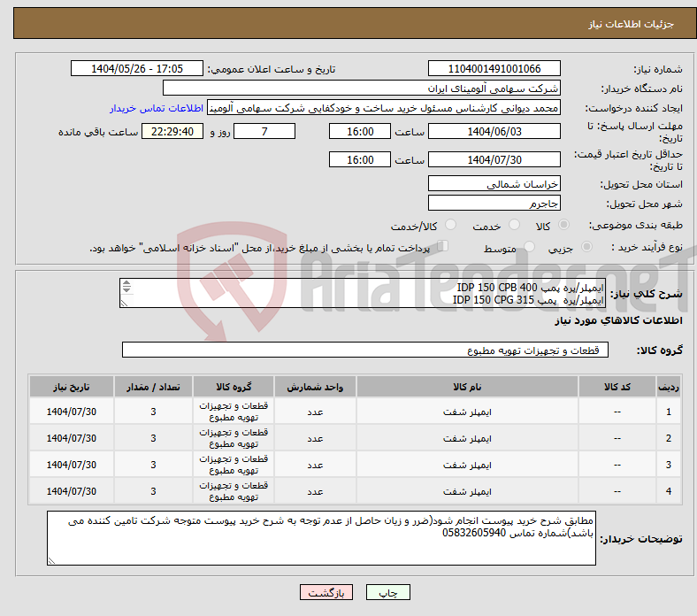Click the delivery province field خراسان شمالی
This screenshot has height=616, width=697.
coord(494,183)
